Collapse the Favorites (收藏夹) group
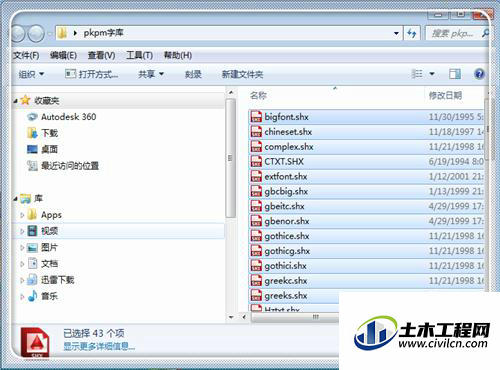This screenshot has height=370, width=500. coord(16,101)
